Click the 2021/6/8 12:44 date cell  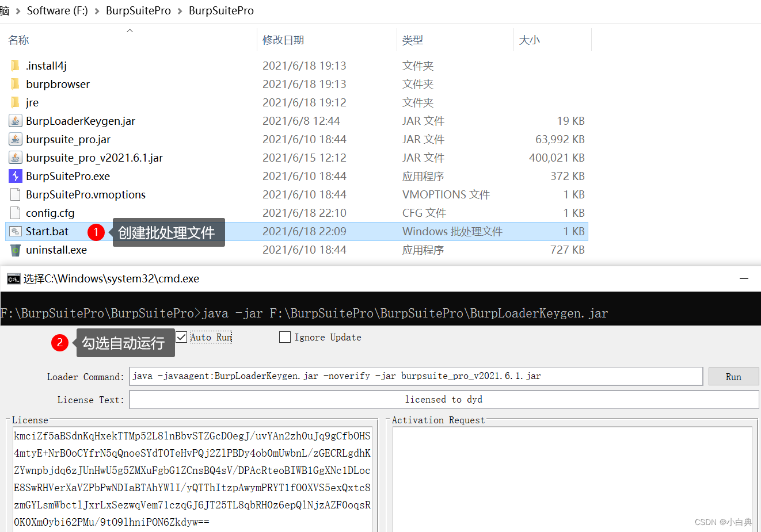[302, 121]
